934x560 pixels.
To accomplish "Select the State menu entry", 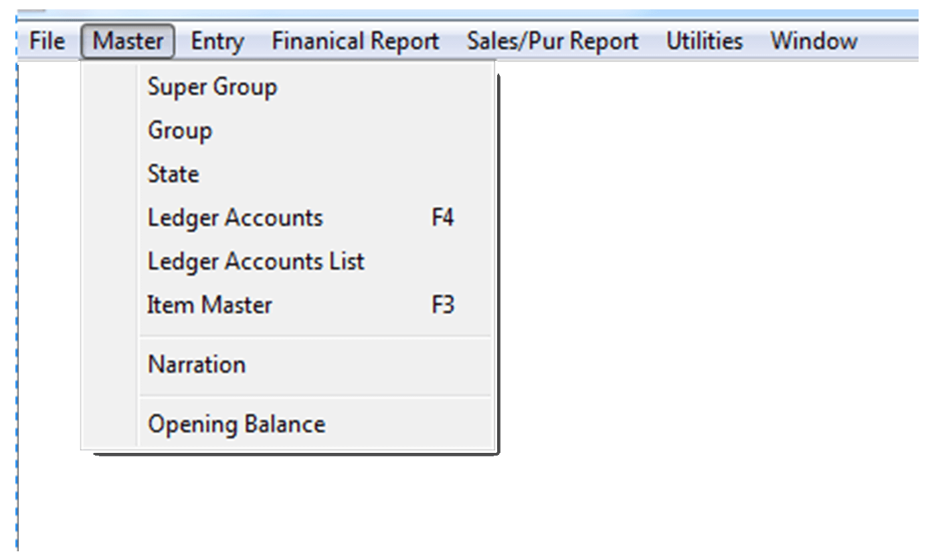I will [x=316, y=174].
